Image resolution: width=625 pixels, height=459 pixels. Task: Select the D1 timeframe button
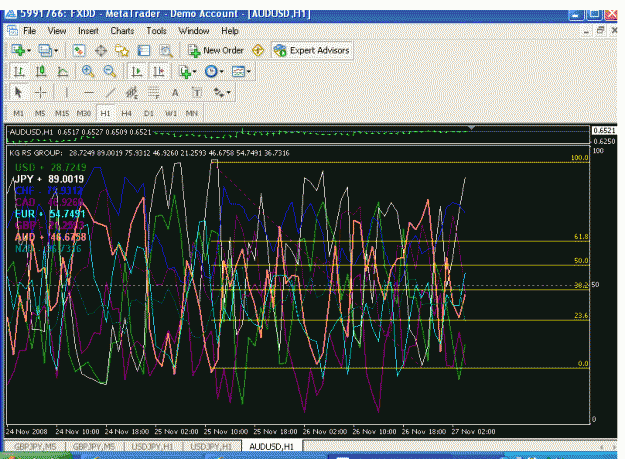pos(148,114)
